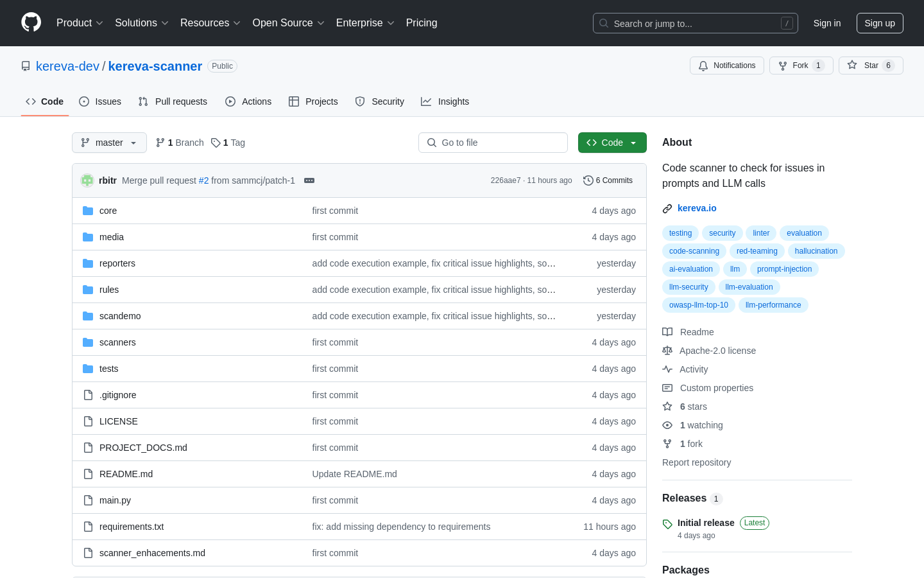Open PROJECT_DOCS.md file
Viewport: 924px width, 578px height.
pos(143,448)
